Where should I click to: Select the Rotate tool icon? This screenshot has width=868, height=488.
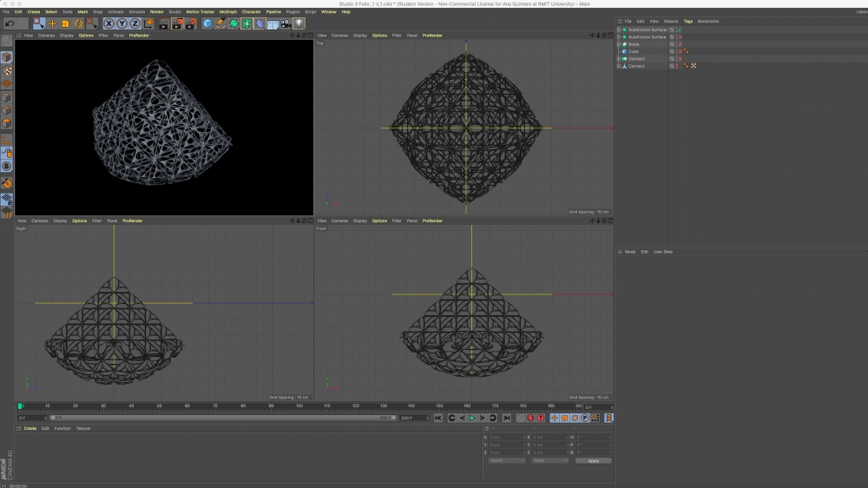(x=78, y=23)
